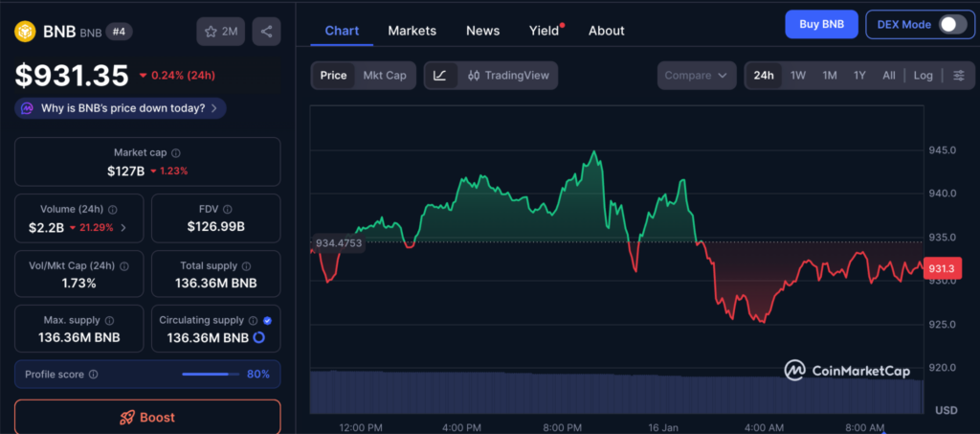Select the 1W time range
Viewport: 980px width, 434px height.
click(x=797, y=76)
